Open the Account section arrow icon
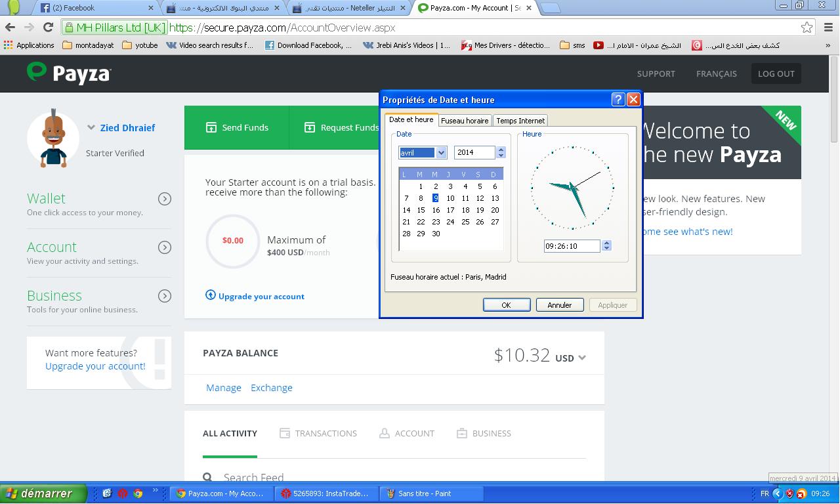This screenshot has height=504, width=840. (x=165, y=247)
